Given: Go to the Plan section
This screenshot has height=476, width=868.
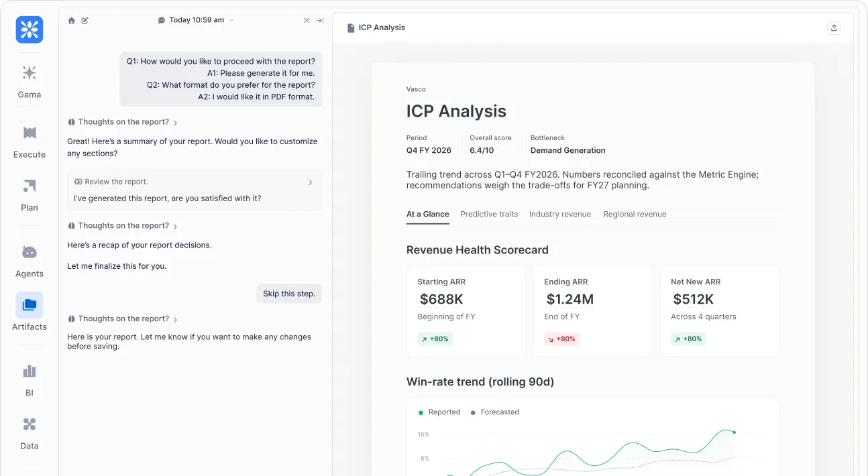Looking at the screenshot, I should click(30, 194).
